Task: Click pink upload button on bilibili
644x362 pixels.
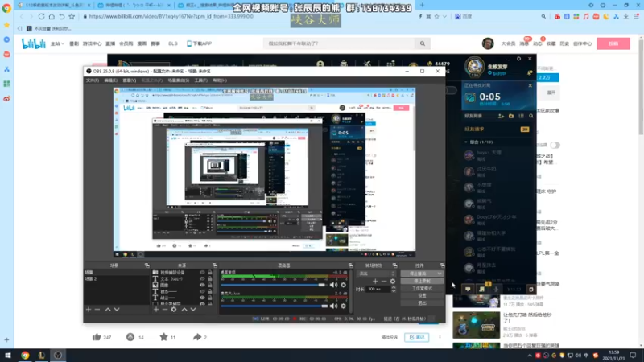Action: pos(613,43)
